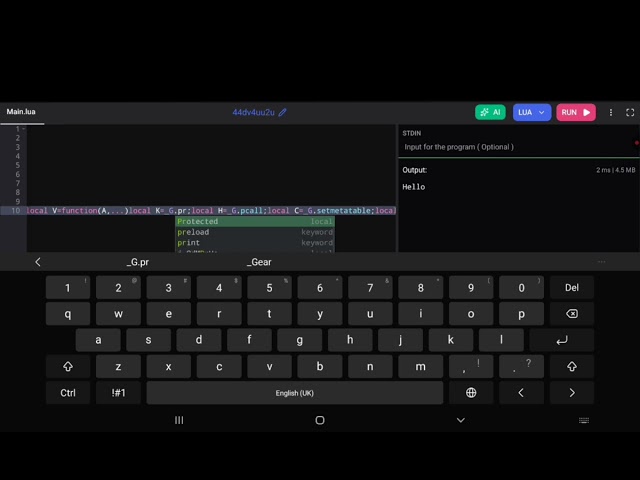This screenshot has width=640, height=480.
Task: Tap the Android home button
Action: coord(320,420)
